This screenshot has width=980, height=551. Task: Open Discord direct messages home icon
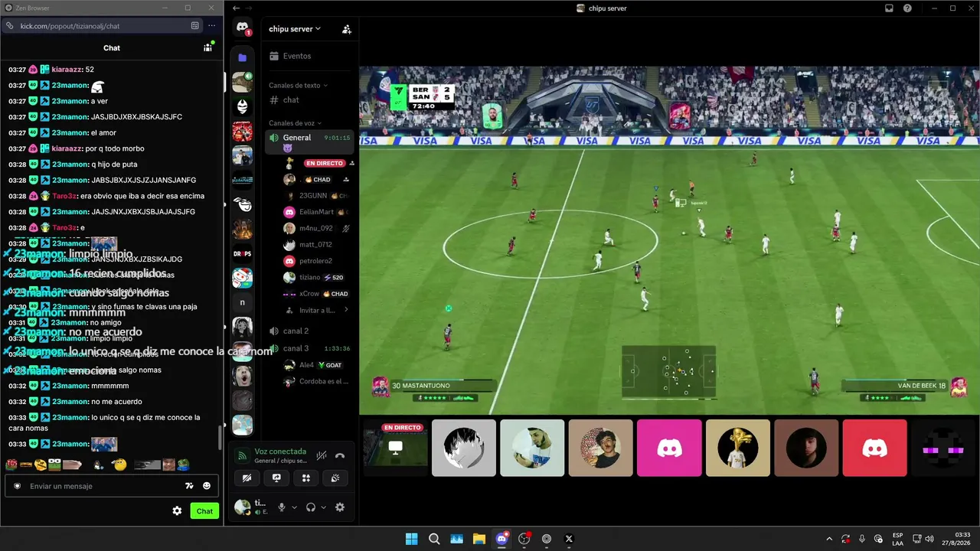243,28
